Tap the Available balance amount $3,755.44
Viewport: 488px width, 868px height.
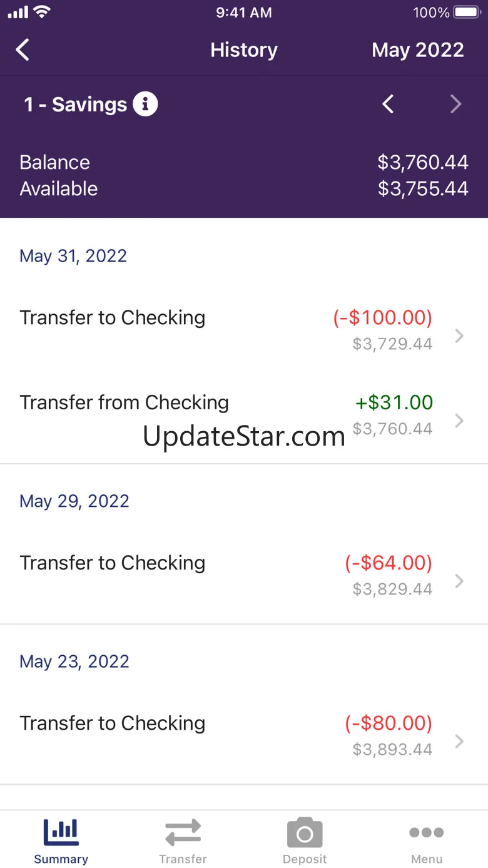pyautogui.click(x=423, y=189)
